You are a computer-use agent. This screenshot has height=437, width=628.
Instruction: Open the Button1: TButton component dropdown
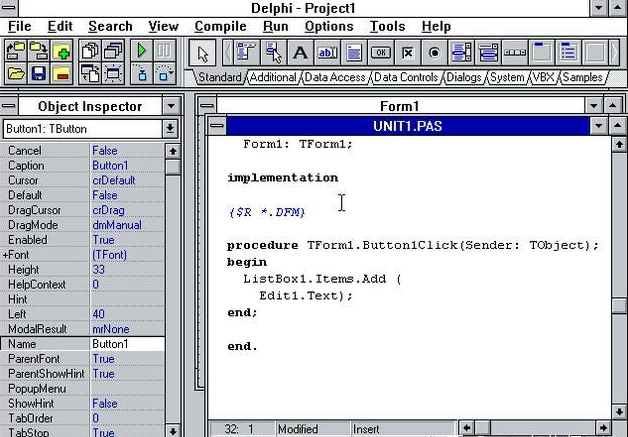(170, 129)
